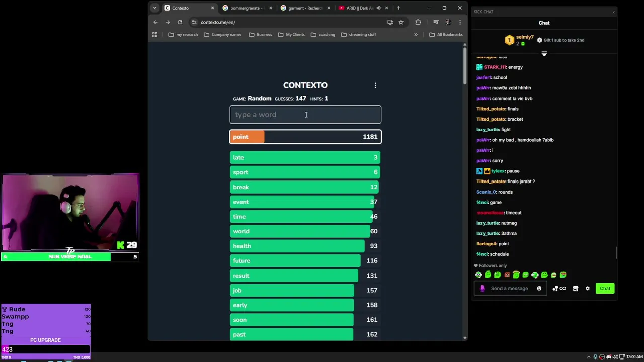Close the pommergranate search tab
Viewport: 644px width, 362px height.
tap(271, 8)
